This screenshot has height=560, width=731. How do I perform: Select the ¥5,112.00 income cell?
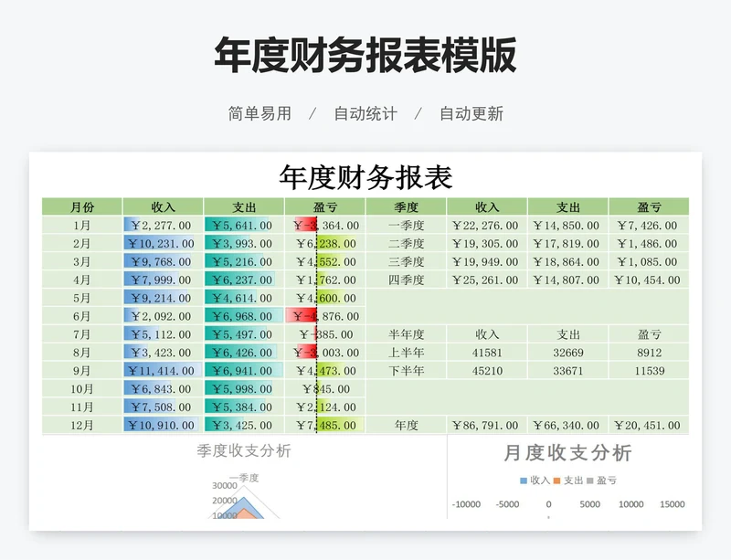click(x=163, y=334)
